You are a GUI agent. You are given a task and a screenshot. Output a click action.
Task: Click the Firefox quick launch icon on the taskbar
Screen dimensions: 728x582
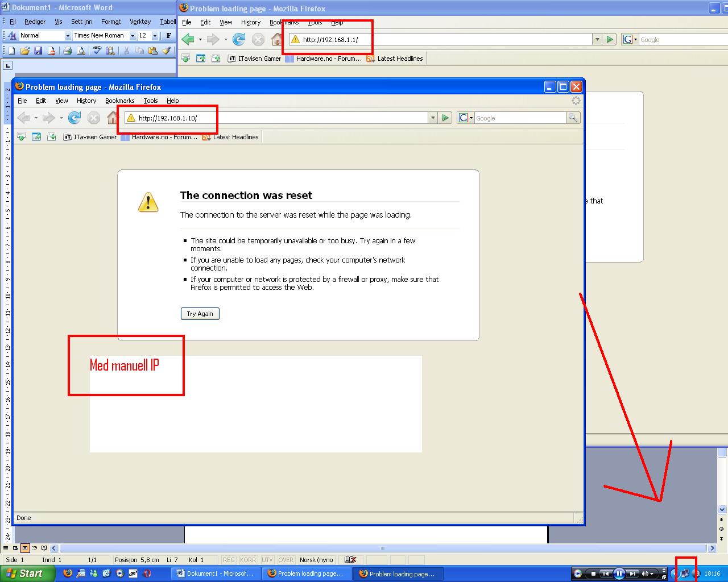pyautogui.click(x=67, y=573)
